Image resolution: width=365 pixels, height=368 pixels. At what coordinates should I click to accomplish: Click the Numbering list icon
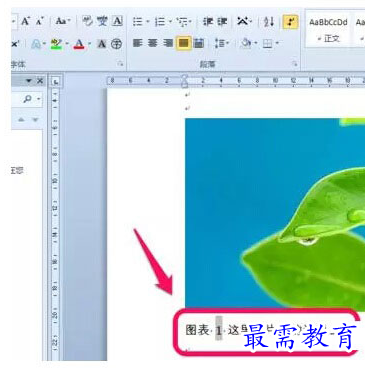pos(160,22)
